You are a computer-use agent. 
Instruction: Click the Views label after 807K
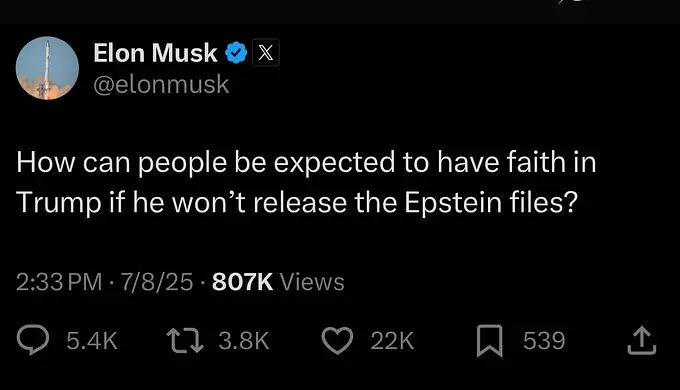[x=312, y=282]
